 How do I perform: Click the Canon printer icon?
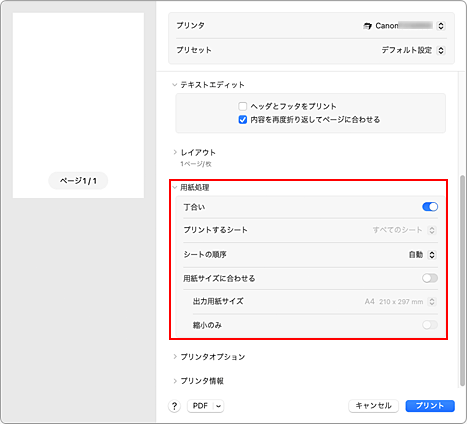tap(367, 26)
